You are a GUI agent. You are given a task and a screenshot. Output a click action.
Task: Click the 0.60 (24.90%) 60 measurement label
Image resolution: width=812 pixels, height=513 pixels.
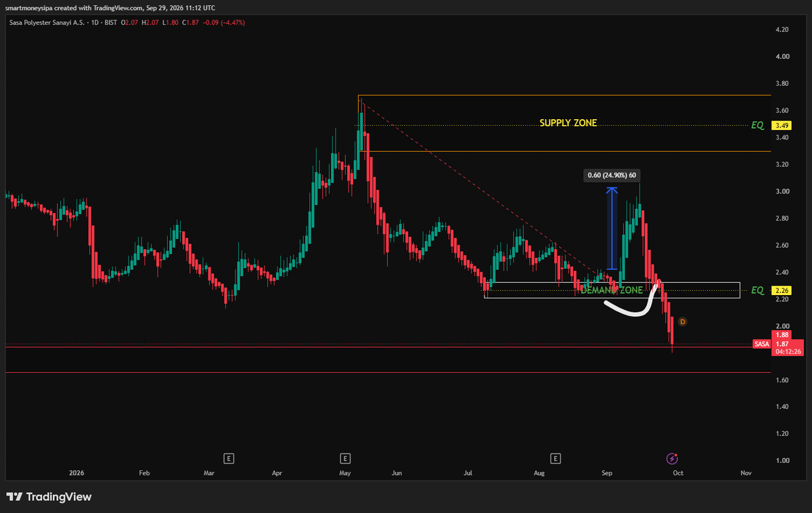pyautogui.click(x=612, y=176)
